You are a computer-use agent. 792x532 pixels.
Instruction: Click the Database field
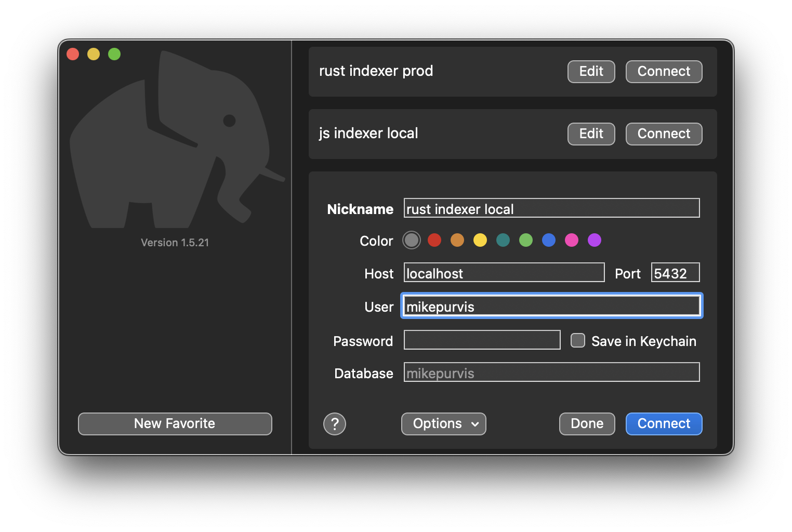point(552,373)
